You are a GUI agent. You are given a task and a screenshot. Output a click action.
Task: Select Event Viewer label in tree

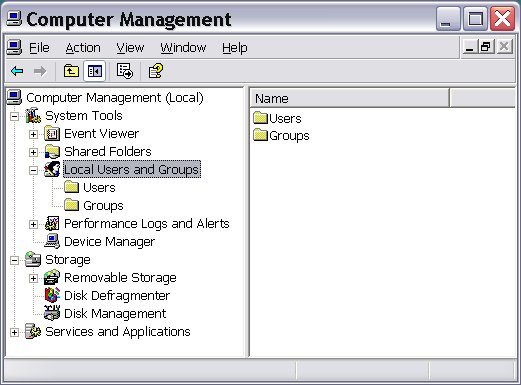(x=101, y=134)
